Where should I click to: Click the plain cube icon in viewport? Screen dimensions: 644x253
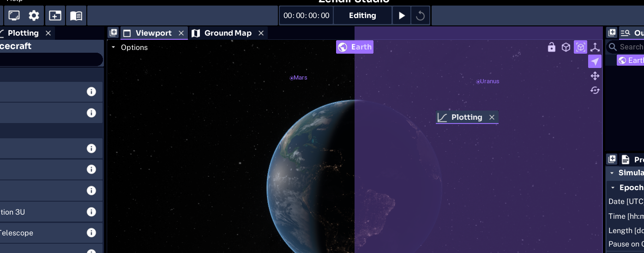click(566, 47)
